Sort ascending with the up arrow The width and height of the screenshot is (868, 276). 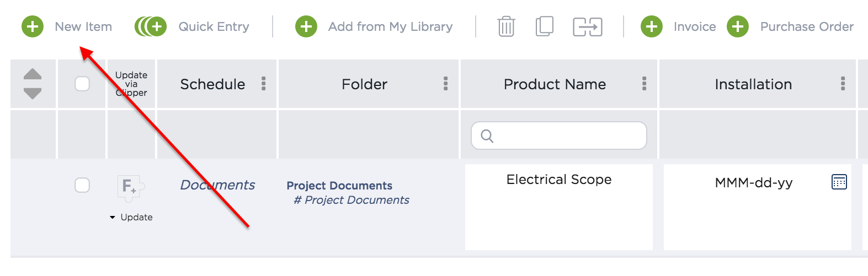click(33, 74)
